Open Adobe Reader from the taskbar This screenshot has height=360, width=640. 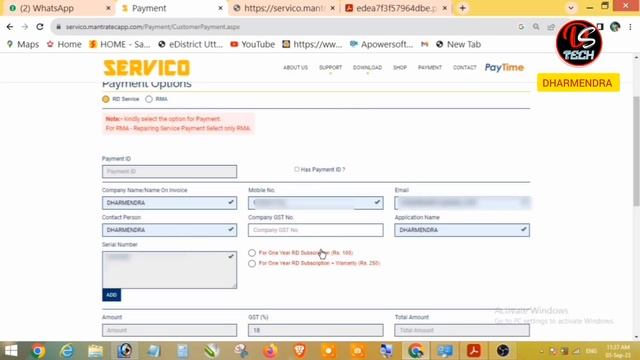pyautogui.click(x=473, y=351)
